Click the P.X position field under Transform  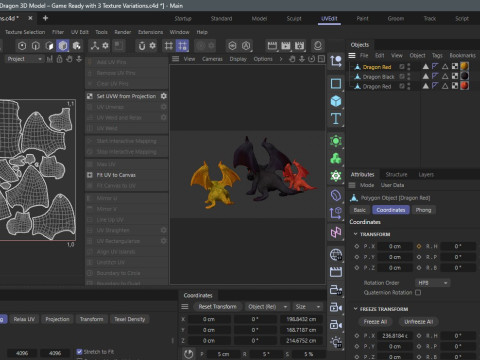click(395, 246)
